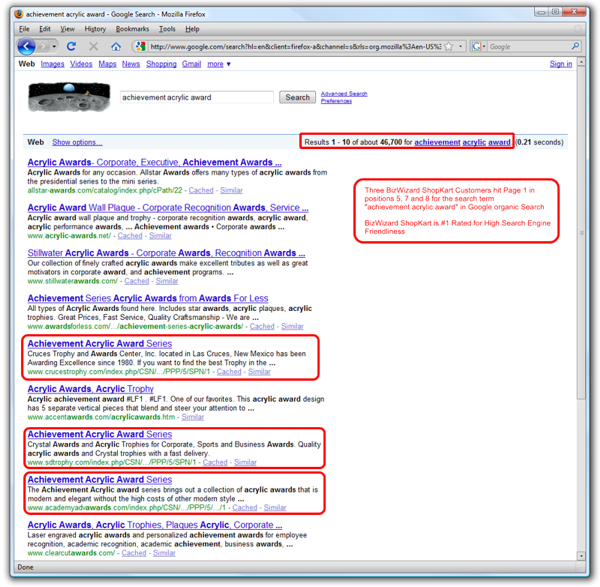The width and height of the screenshot is (600, 587).
Task: Click Similar for accentawards.com result
Action: [x=193, y=417]
